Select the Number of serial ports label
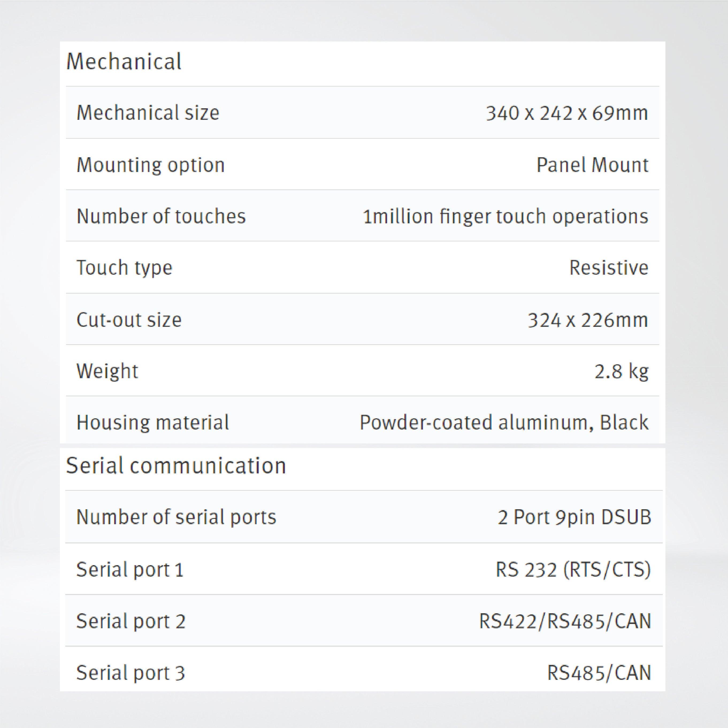Screen dimensions: 728x728 (x=176, y=517)
